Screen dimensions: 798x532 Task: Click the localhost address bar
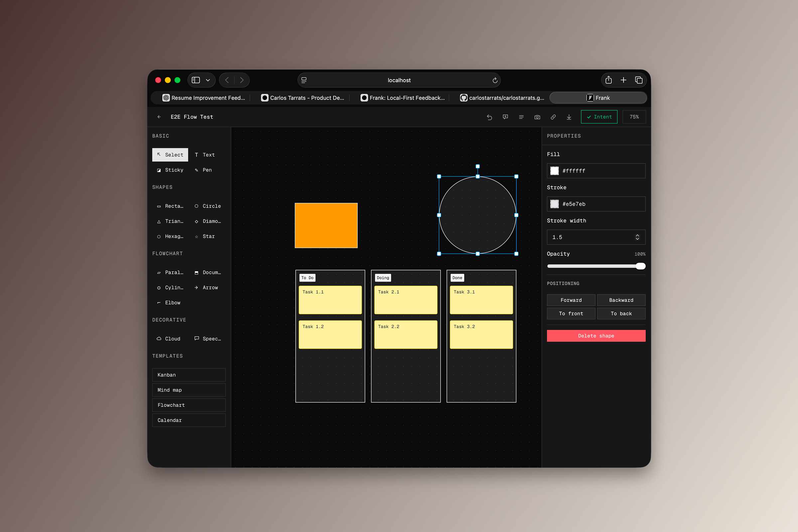399,80
